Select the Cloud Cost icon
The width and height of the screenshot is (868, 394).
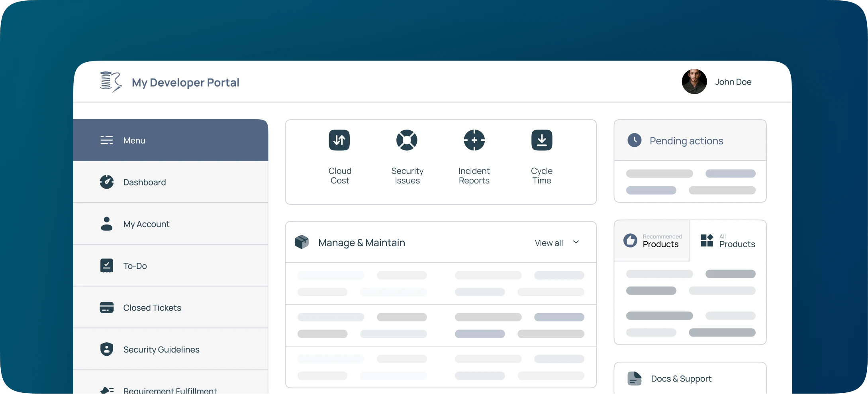click(x=339, y=140)
